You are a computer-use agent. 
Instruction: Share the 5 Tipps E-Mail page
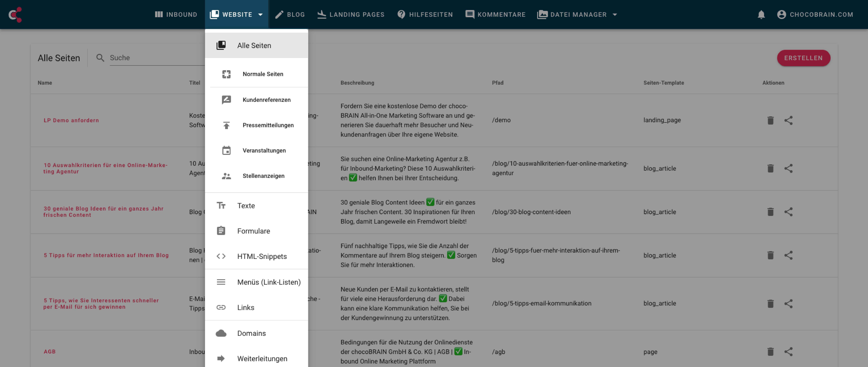[x=789, y=304]
